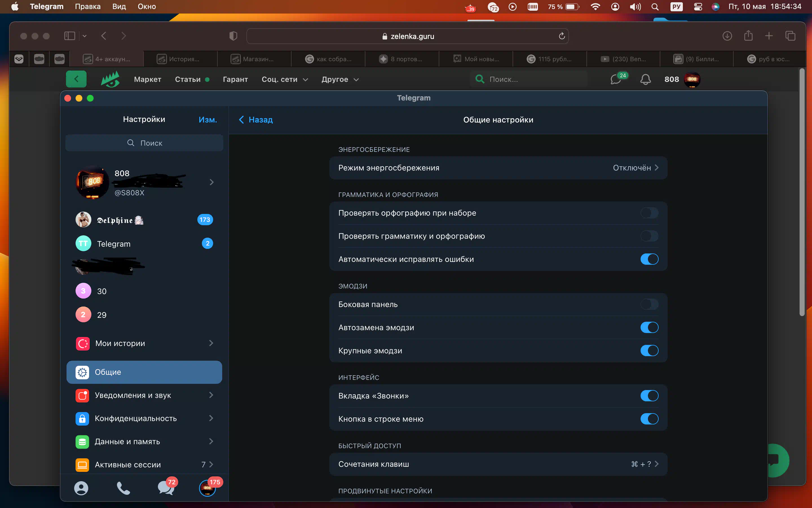Disable automatic error correction toggle
Screen dimensions: 812x508
click(649, 259)
